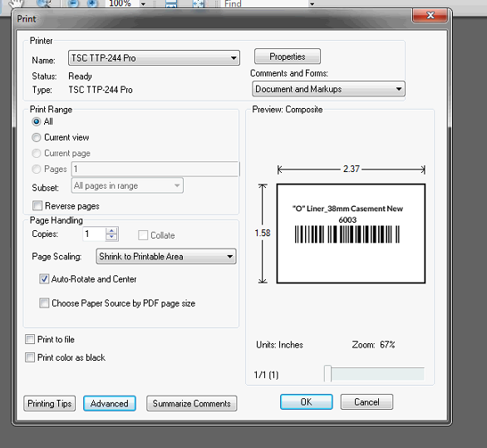Close the Print dialog with the X
The width and height of the screenshot is (487, 448).
[430, 15]
